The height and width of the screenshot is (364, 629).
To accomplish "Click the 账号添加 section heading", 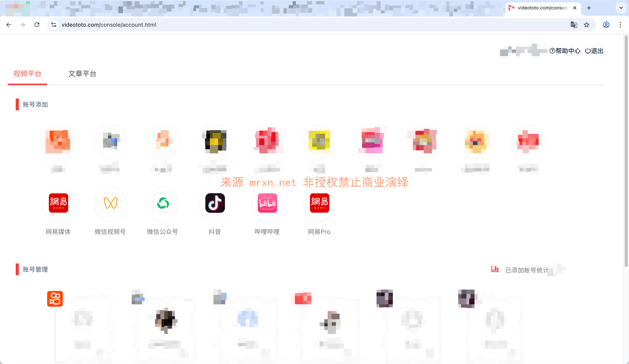I will [x=35, y=104].
